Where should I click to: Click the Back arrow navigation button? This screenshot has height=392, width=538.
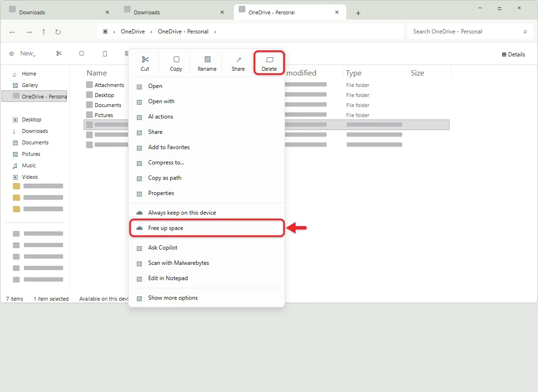(x=12, y=32)
